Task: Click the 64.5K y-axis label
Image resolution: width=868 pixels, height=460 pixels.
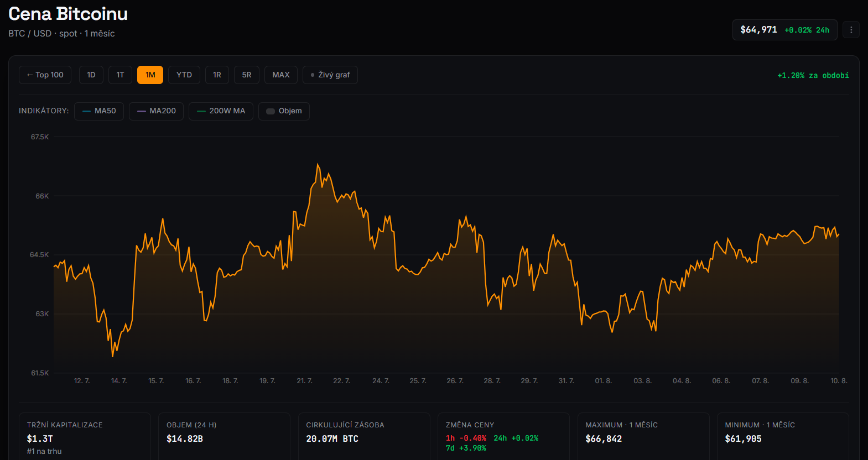Action: (39, 255)
